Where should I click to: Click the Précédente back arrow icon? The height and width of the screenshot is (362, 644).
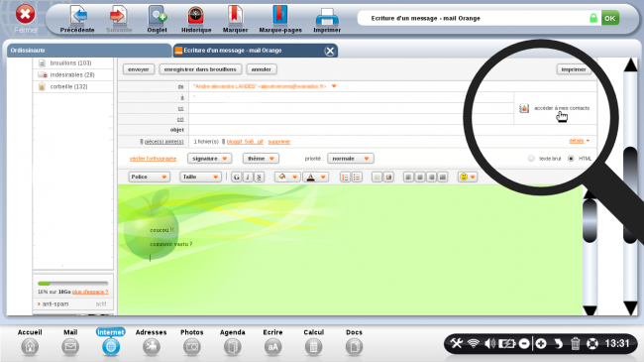(77, 16)
